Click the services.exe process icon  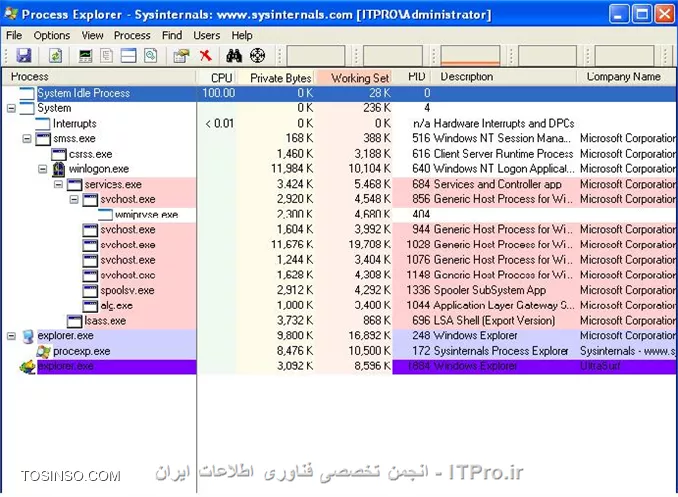click(74, 185)
